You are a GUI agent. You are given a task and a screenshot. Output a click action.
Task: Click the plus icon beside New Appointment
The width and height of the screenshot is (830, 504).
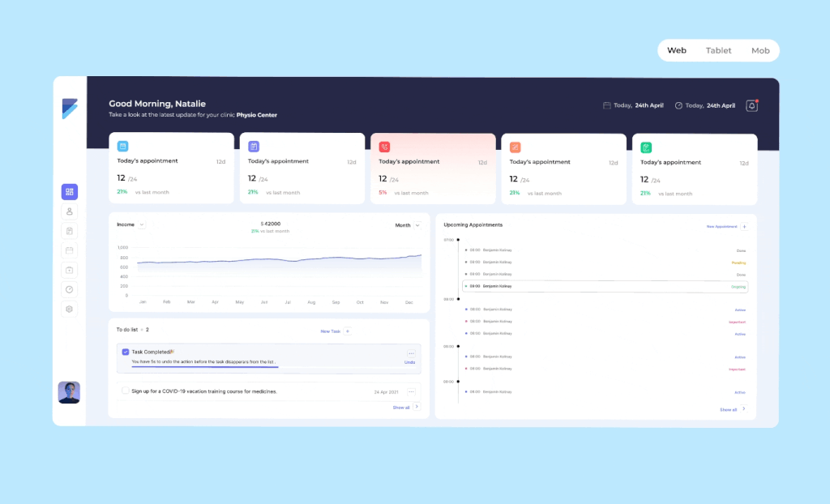tap(744, 227)
